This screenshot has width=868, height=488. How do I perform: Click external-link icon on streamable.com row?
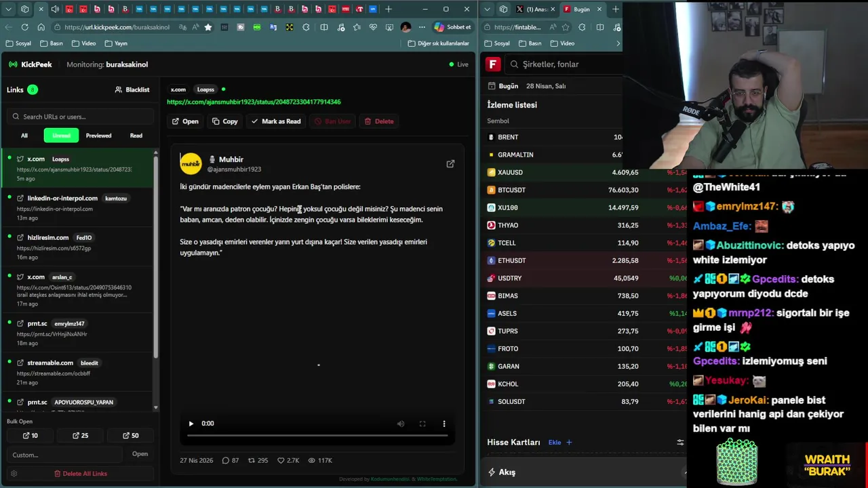coord(20,363)
